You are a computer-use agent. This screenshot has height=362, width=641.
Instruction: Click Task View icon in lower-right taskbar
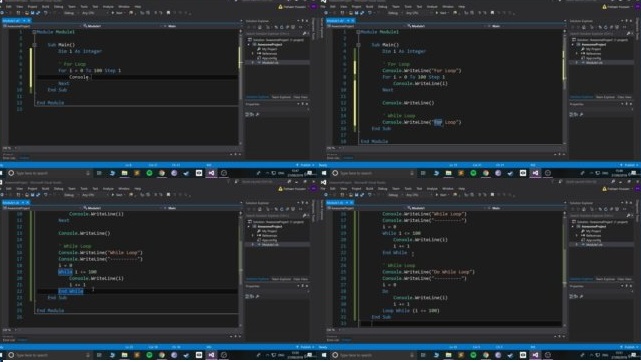[423, 355]
